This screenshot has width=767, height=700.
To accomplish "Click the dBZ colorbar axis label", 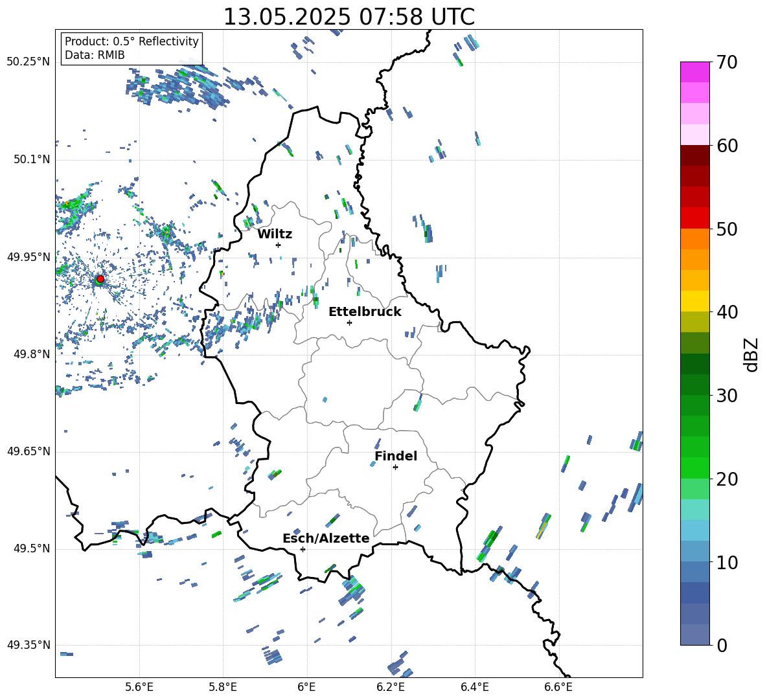I will tap(752, 355).
